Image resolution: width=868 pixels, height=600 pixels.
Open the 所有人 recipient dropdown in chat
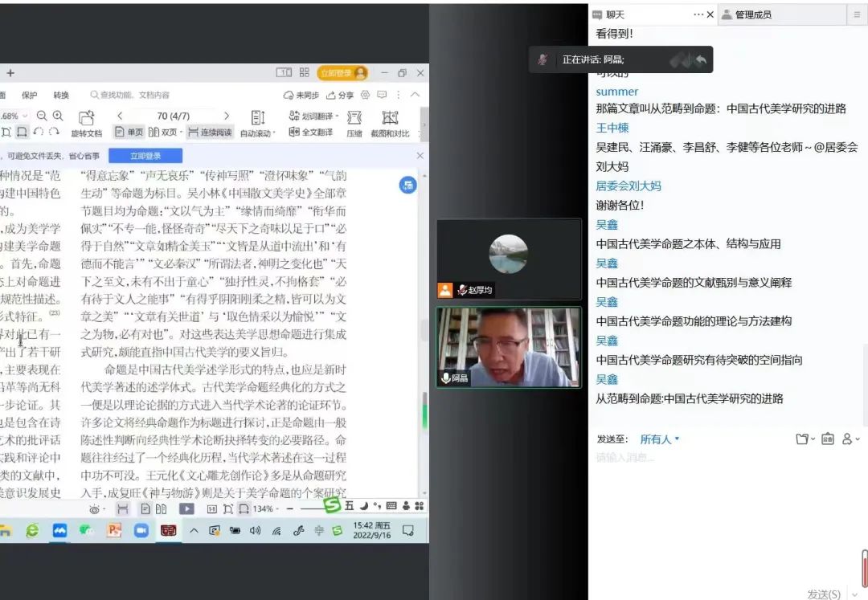[x=660, y=439]
